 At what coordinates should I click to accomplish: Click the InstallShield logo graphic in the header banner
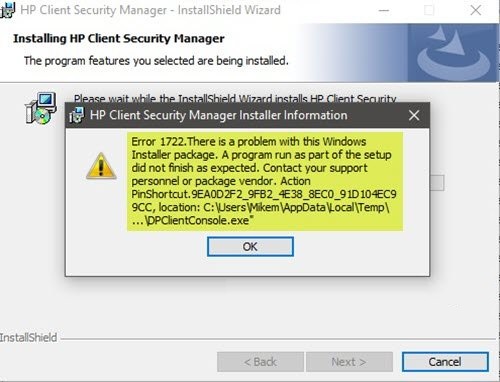(x=453, y=53)
